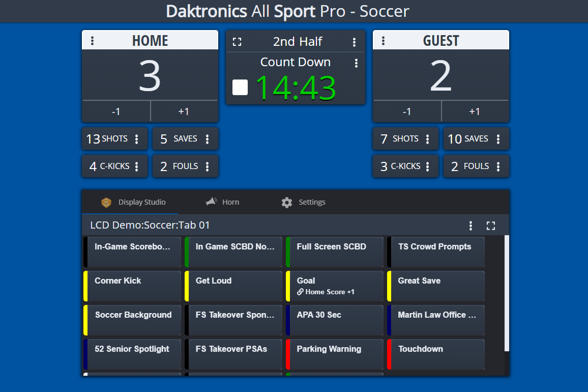
Task: Open the Count Down options menu
Action: tap(357, 62)
